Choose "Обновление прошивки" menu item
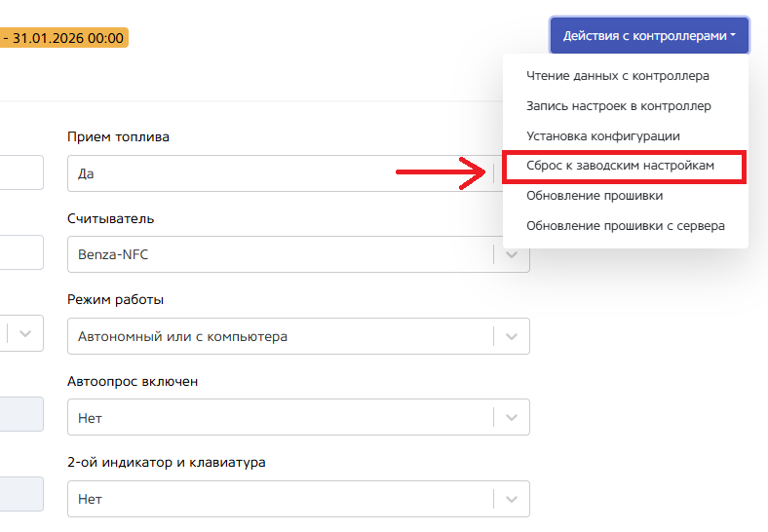Viewport: 768px width, 532px height. point(594,196)
